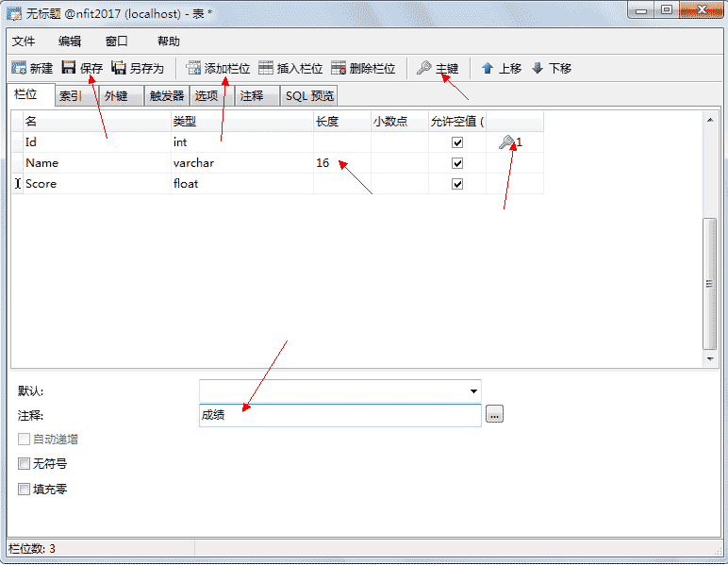Screen dimensions: 728x565
Task: Switch to the 触发器 tab
Action: click(167, 96)
